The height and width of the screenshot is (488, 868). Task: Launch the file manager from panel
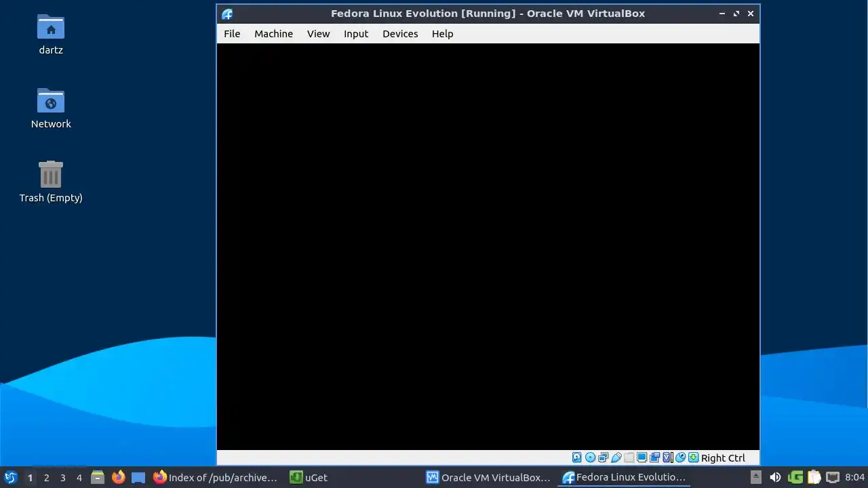(98, 478)
